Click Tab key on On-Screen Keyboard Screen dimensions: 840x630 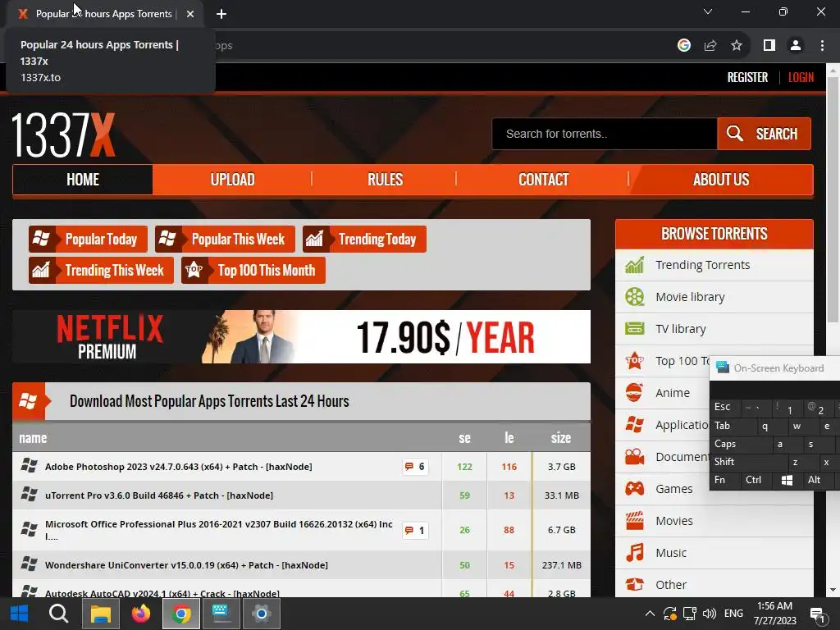point(734,426)
